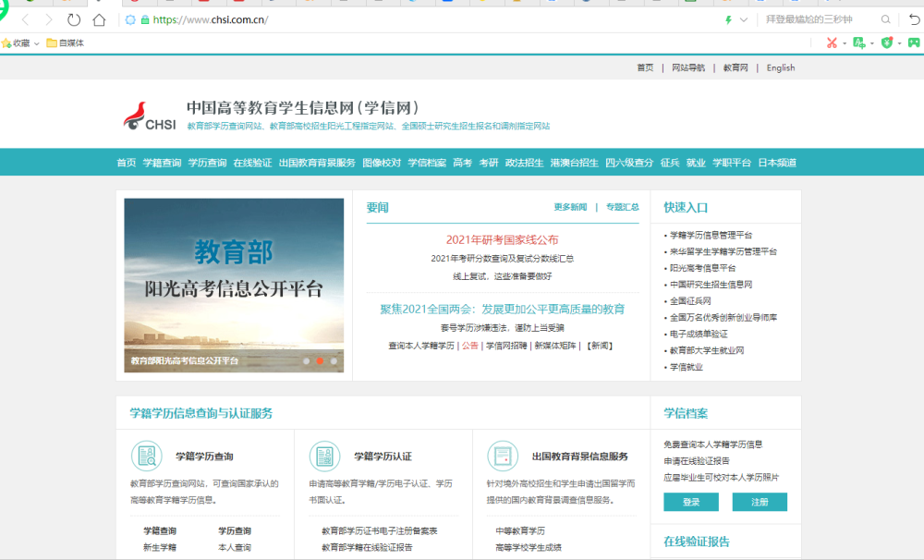Open 本人查询 link
This screenshot has height=560, width=924.
(x=235, y=548)
